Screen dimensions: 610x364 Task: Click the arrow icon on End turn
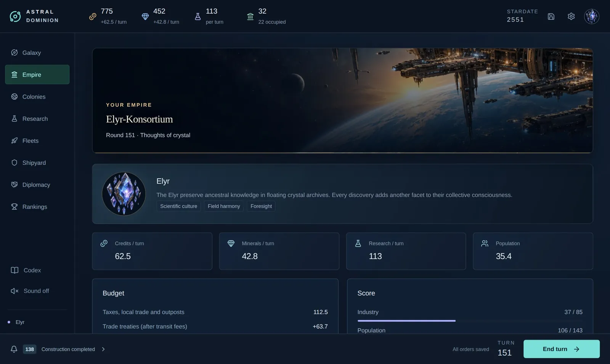(x=576, y=349)
